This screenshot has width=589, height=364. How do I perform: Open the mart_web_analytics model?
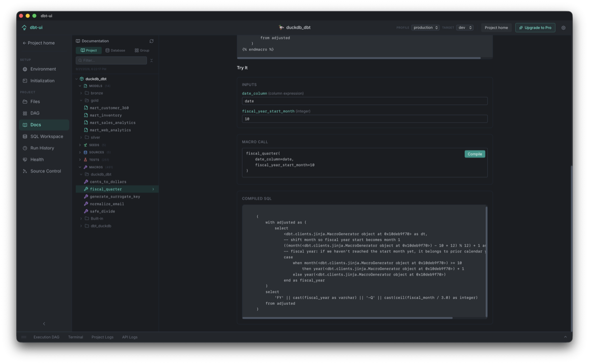(110, 130)
